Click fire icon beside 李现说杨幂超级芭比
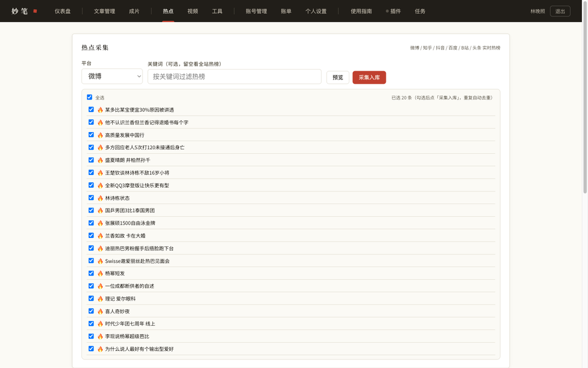Viewport: 588px width, 368px height. tap(100, 336)
